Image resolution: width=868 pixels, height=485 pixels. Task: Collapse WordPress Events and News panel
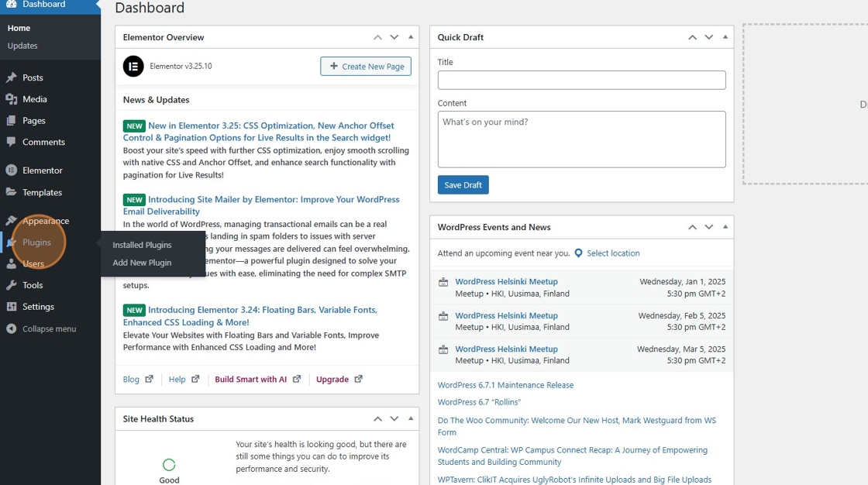(725, 227)
